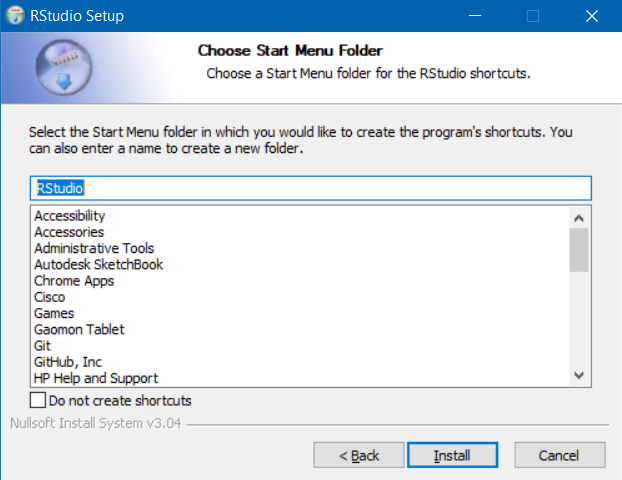This screenshot has width=622, height=480.
Task: Select the Accessibility folder
Action: [70, 216]
